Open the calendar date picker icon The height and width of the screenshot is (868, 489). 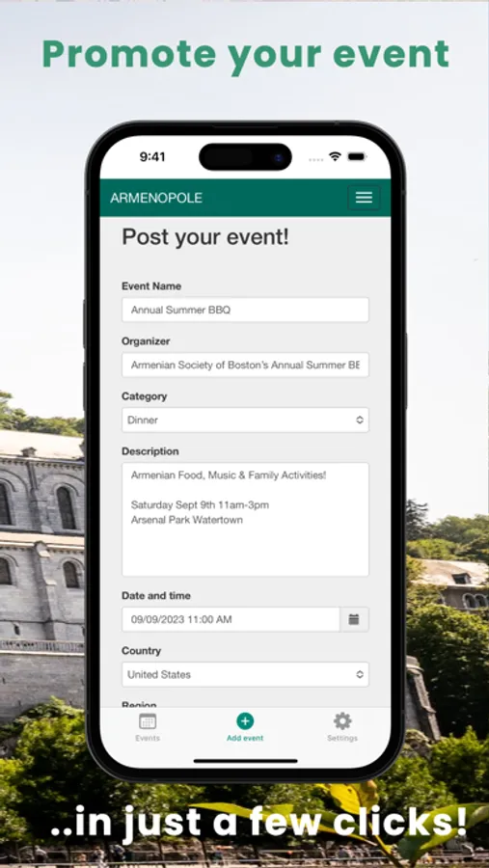tap(354, 619)
